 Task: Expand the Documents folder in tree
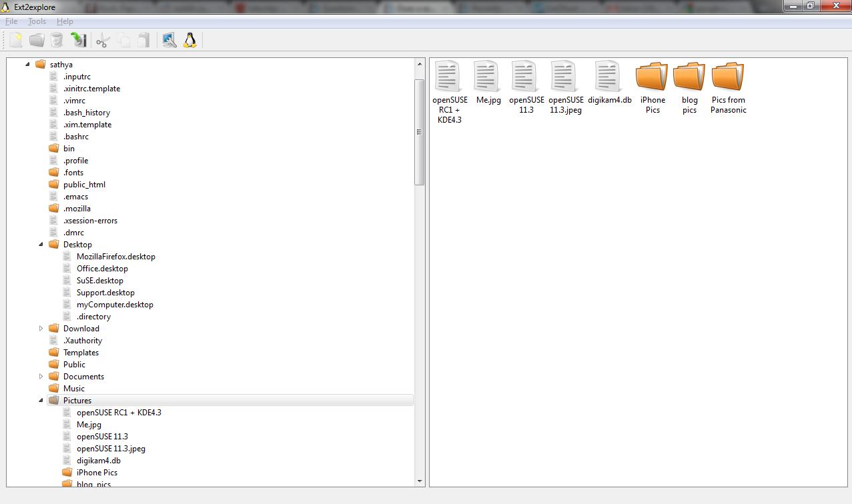point(41,377)
